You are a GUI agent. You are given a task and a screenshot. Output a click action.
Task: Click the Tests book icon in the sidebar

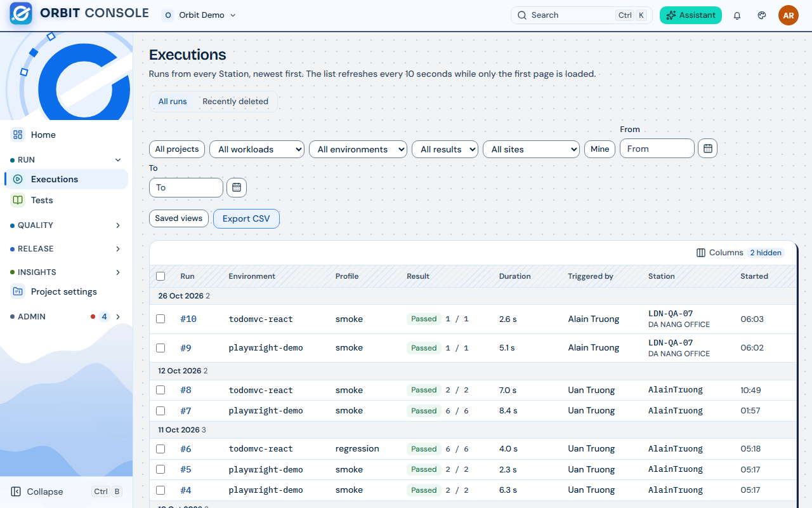tap(18, 200)
